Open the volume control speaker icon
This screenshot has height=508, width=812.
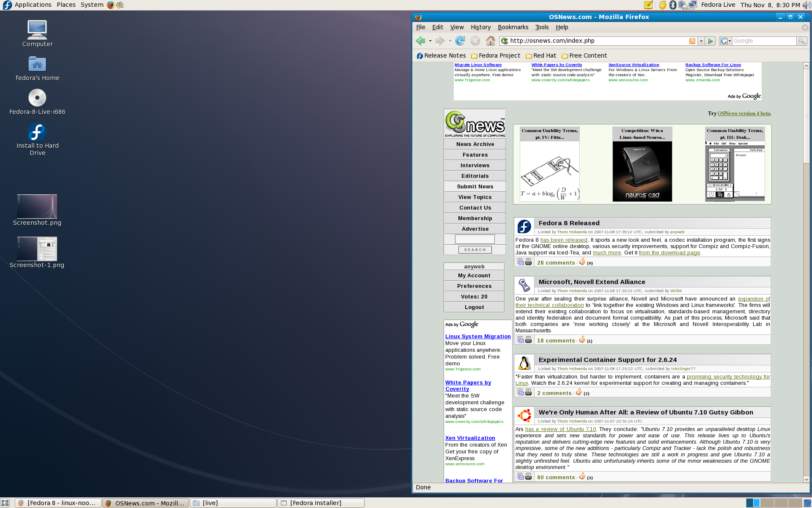point(807,5)
